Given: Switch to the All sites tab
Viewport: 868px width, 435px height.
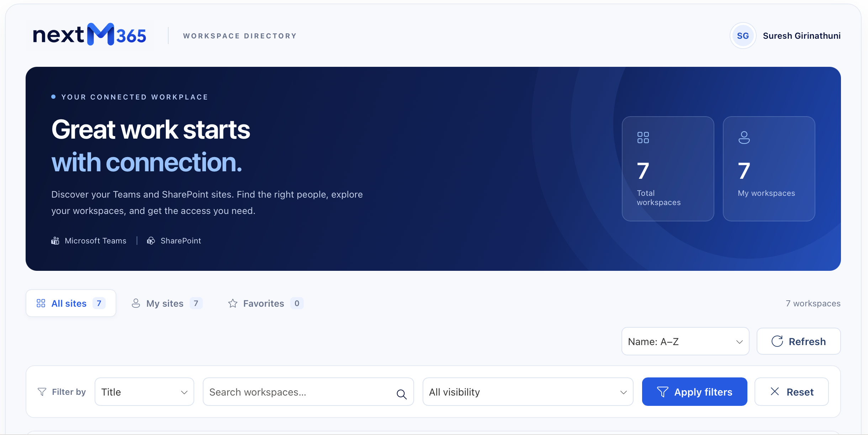Looking at the screenshot, I should point(71,303).
